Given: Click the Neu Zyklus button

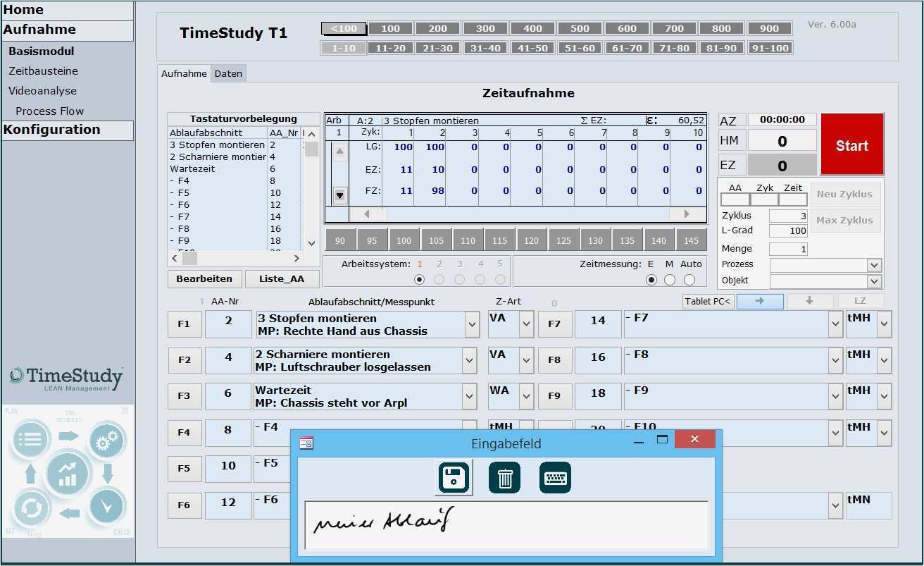Looking at the screenshot, I should point(845,195).
